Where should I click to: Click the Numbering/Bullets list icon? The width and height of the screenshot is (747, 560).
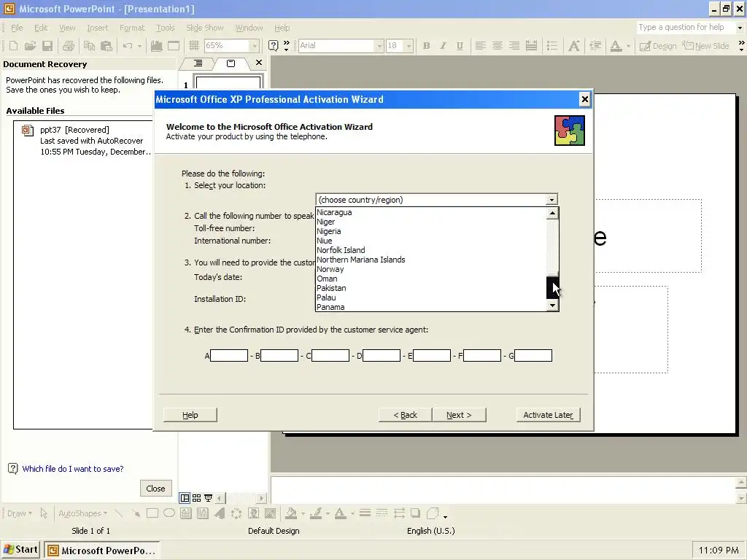point(552,46)
